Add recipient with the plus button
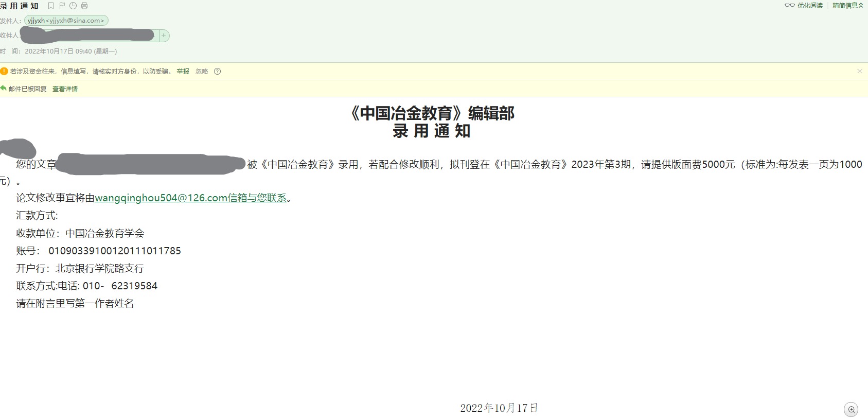The width and height of the screenshot is (868, 418). 164,36
